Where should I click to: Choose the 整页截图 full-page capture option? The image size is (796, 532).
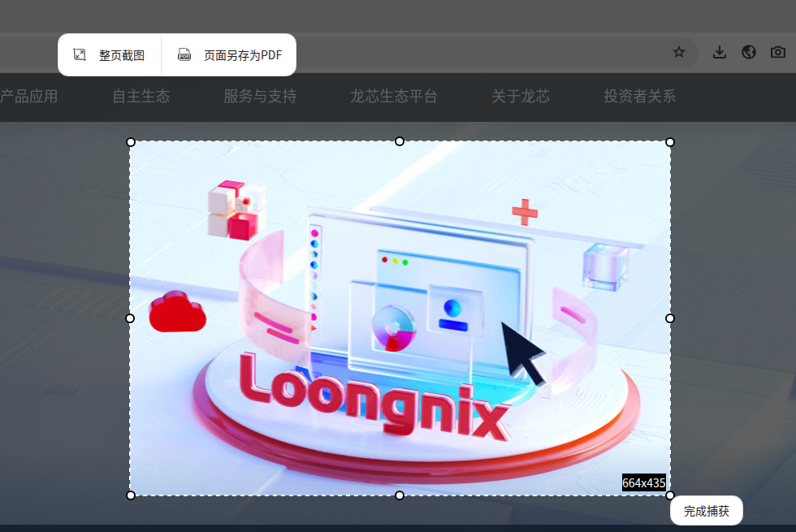(110, 55)
